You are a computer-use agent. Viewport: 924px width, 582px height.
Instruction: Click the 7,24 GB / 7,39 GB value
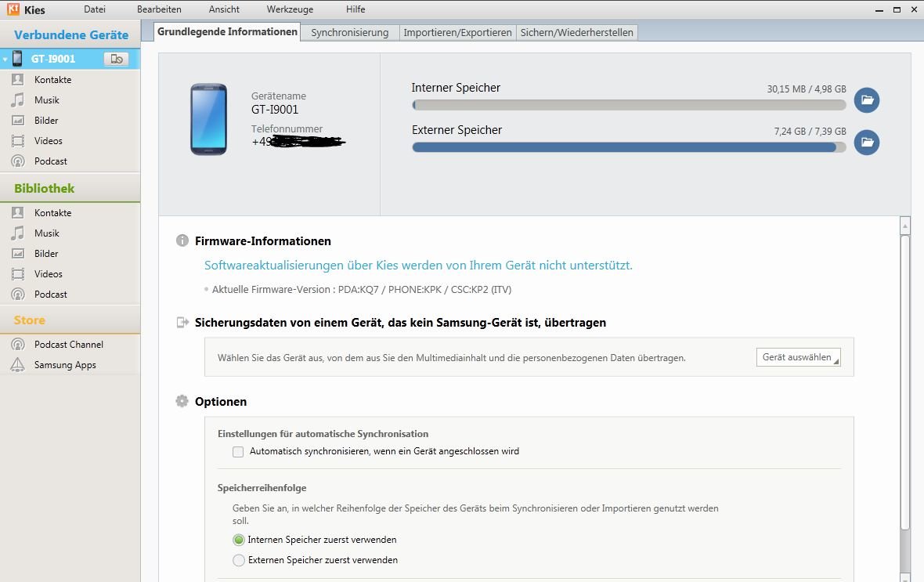tap(810, 132)
